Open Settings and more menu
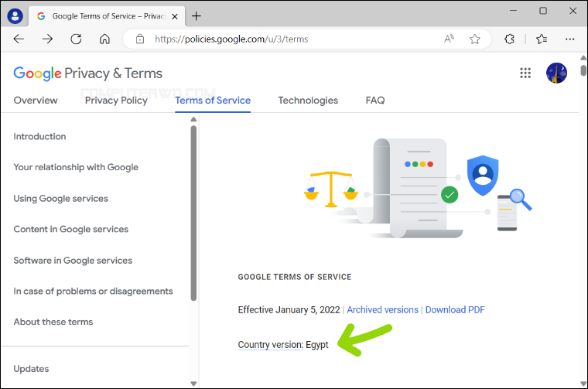This screenshot has height=389, width=588. pos(570,39)
